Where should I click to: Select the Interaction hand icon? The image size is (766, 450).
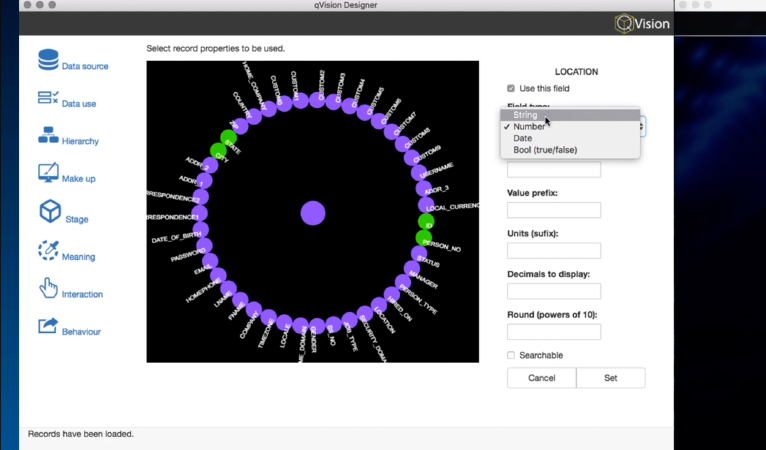(x=48, y=288)
